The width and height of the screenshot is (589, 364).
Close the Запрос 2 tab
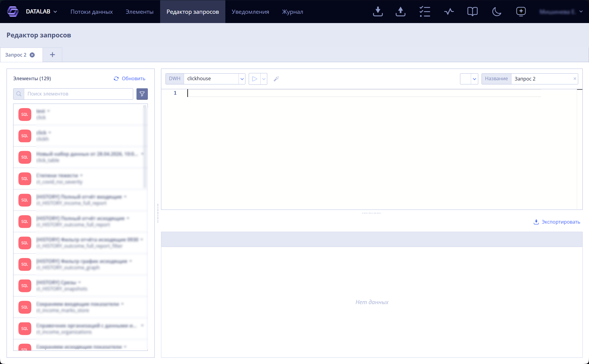point(32,55)
